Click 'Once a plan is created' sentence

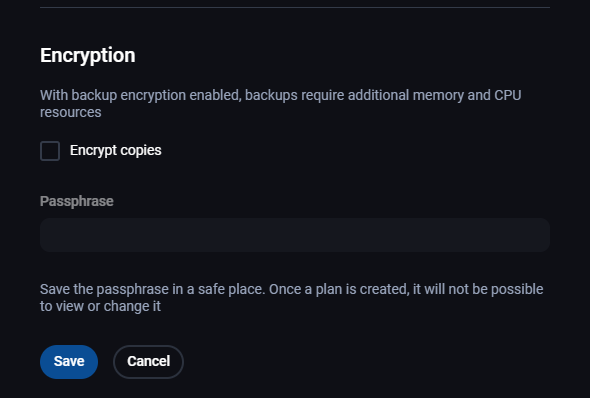[339, 289]
